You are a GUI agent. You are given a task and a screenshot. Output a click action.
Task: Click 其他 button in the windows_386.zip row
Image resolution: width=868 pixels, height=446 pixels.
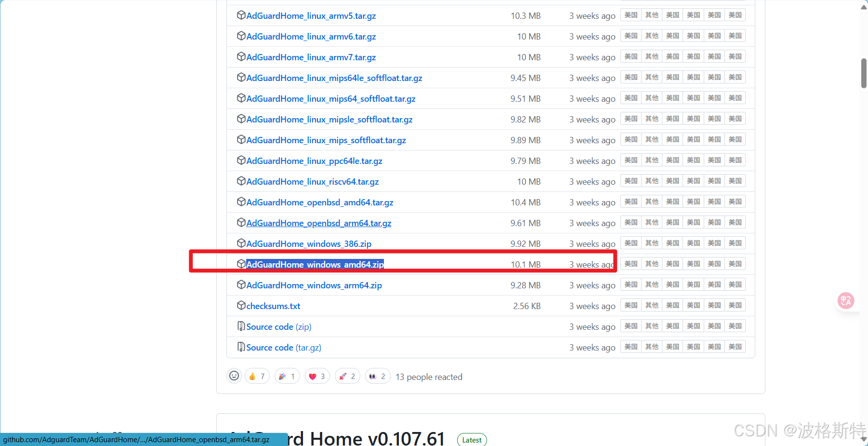pos(652,243)
